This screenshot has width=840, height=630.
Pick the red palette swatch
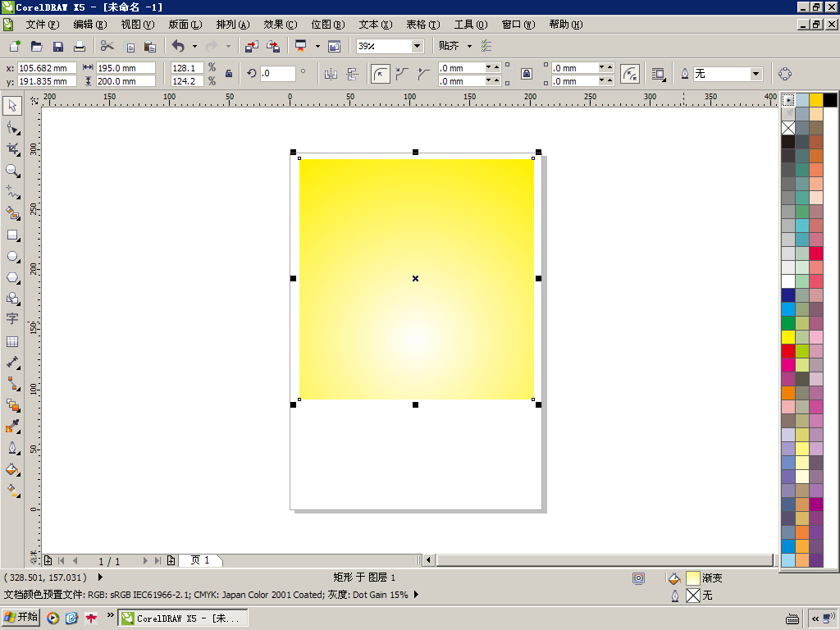tap(788, 351)
